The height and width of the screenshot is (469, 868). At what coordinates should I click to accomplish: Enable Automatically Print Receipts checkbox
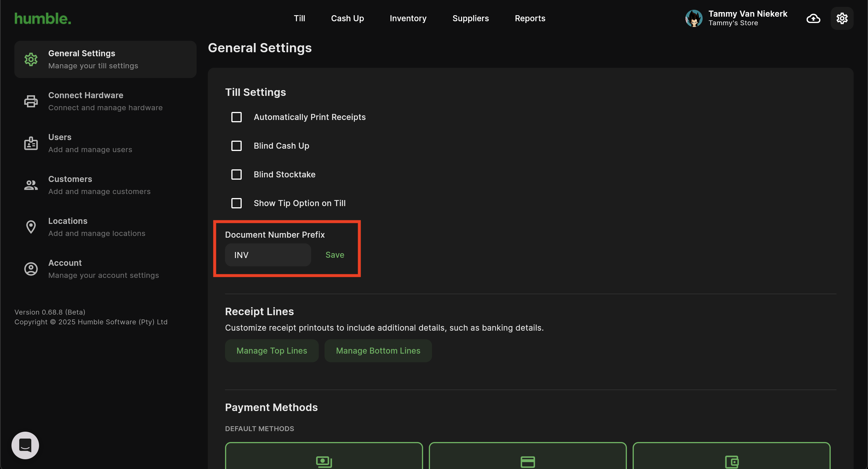point(237,117)
